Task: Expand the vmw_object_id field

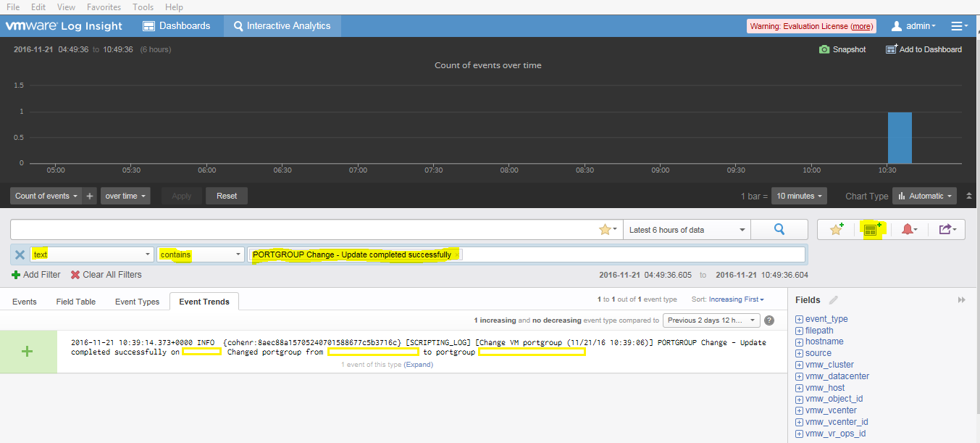Action: pos(799,399)
